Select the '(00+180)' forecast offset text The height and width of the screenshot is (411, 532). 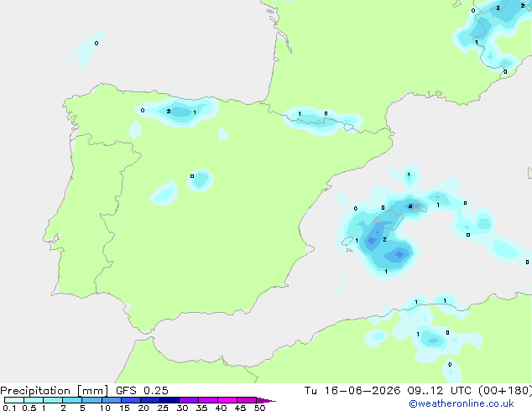(x=505, y=391)
